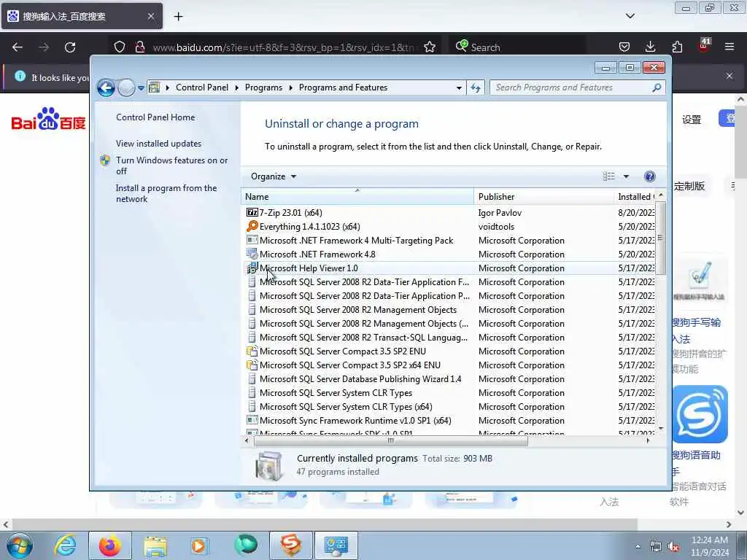Viewport: 747px width, 560px height.
Task: Click the Control Panel forward arrow button
Action: point(126,87)
